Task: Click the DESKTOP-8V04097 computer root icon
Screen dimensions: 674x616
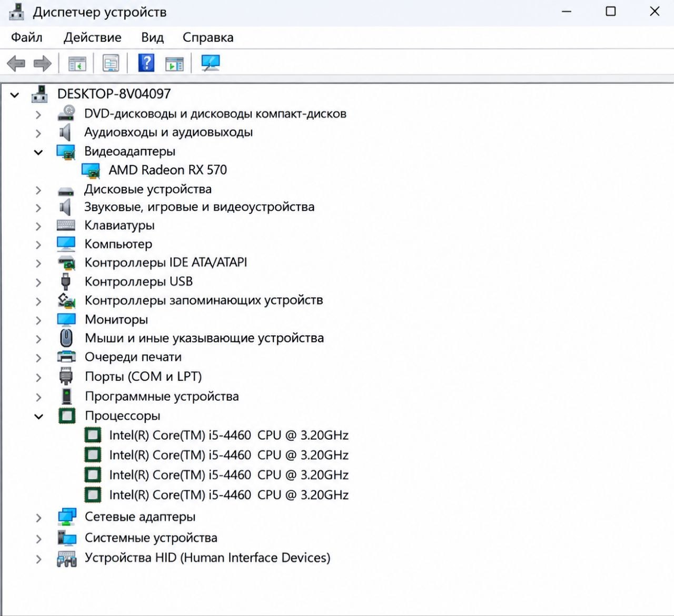Action: pyautogui.click(x=39, y=94)
